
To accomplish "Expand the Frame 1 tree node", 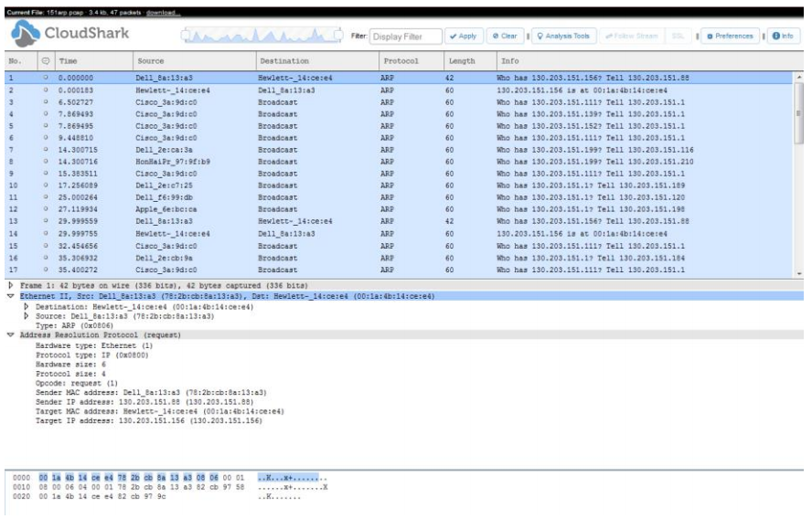I will click(x=10, y=285).
